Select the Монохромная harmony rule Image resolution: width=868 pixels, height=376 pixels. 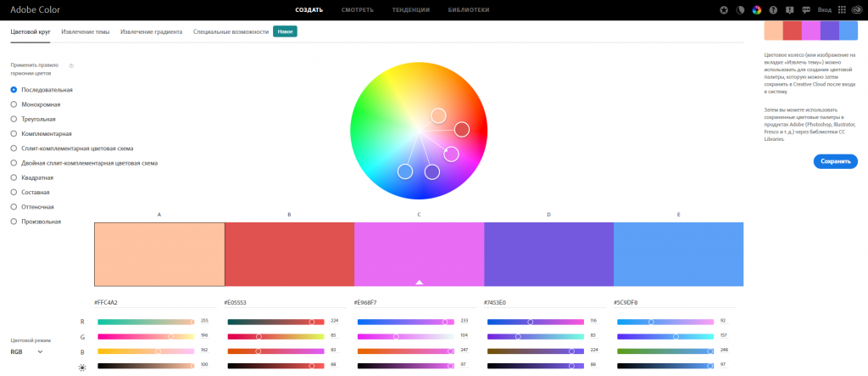[x=36, y=104]
